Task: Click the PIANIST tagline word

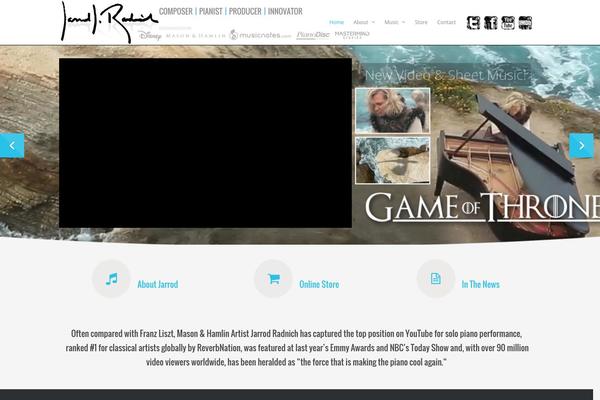Action: tap(210, 11)
